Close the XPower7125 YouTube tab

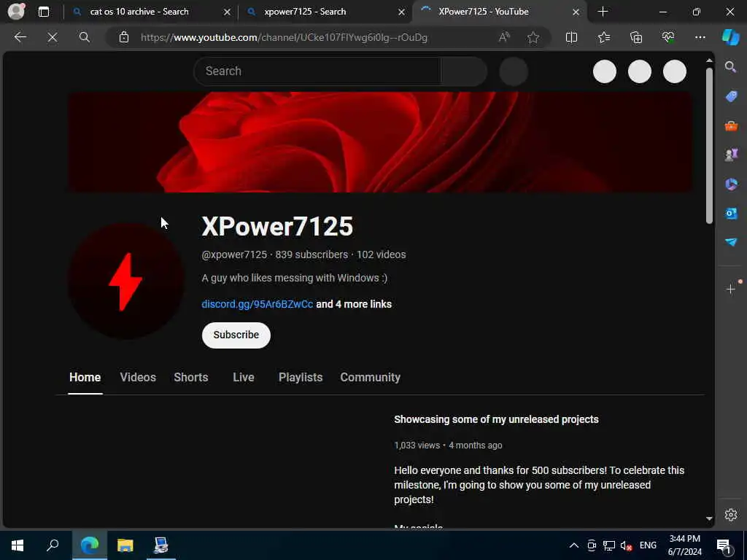pyautogui.click(x=576, y=12)
